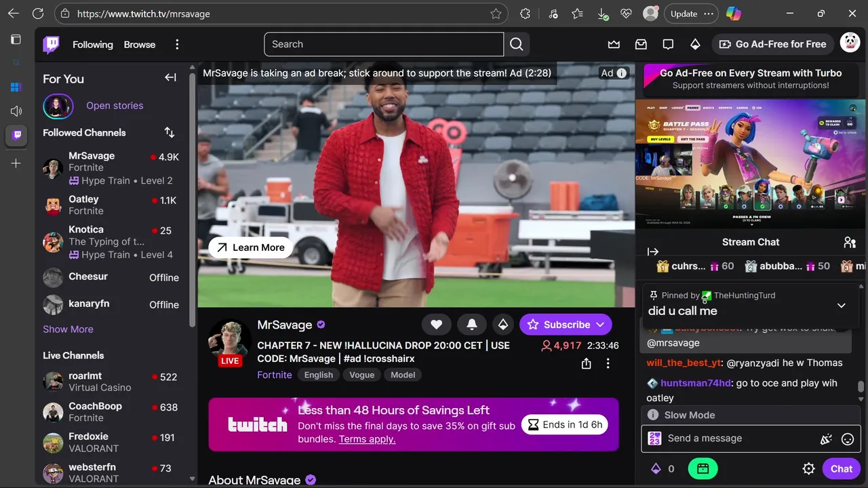Open the emote picker smiley icon
The width and height of the screenshot is (868, 488).
point(847,439)
